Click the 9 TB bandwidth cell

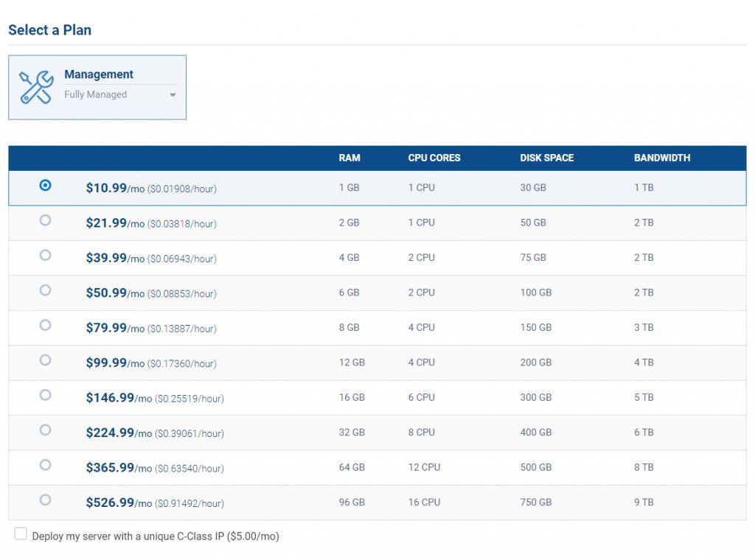(644, 503)
